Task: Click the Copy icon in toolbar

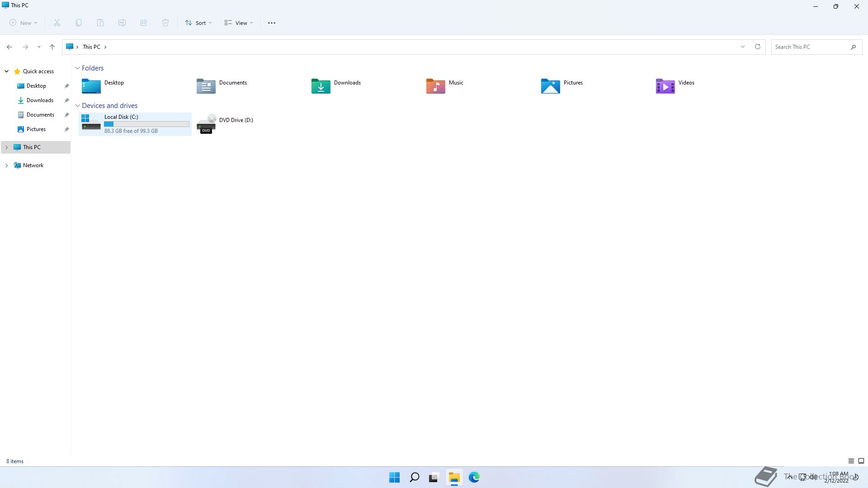Action: pyautogui.click(x=79, y=23)
